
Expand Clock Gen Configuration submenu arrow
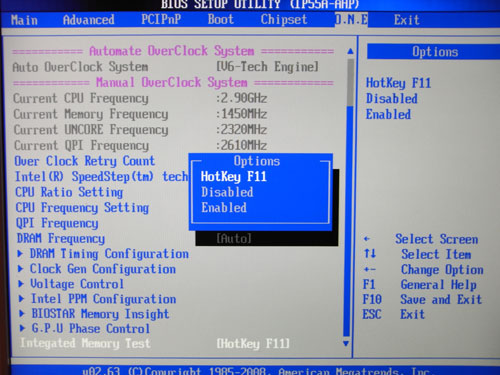(x=20, y=269)
